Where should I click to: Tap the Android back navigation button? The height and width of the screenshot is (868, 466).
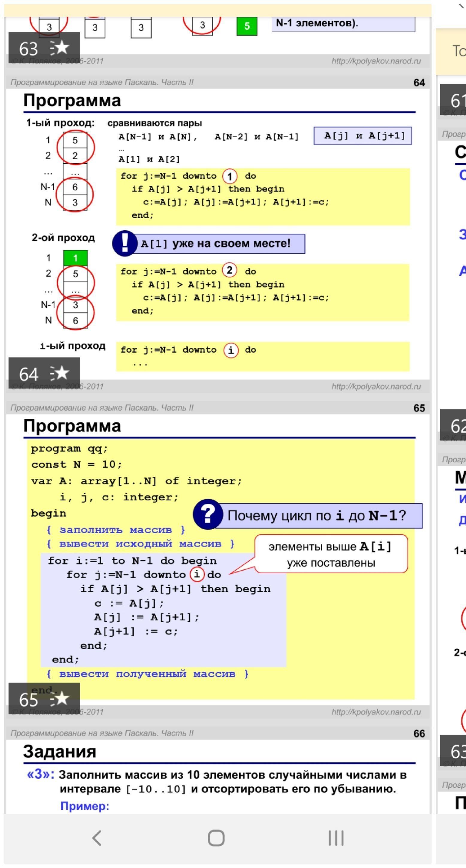97,838
